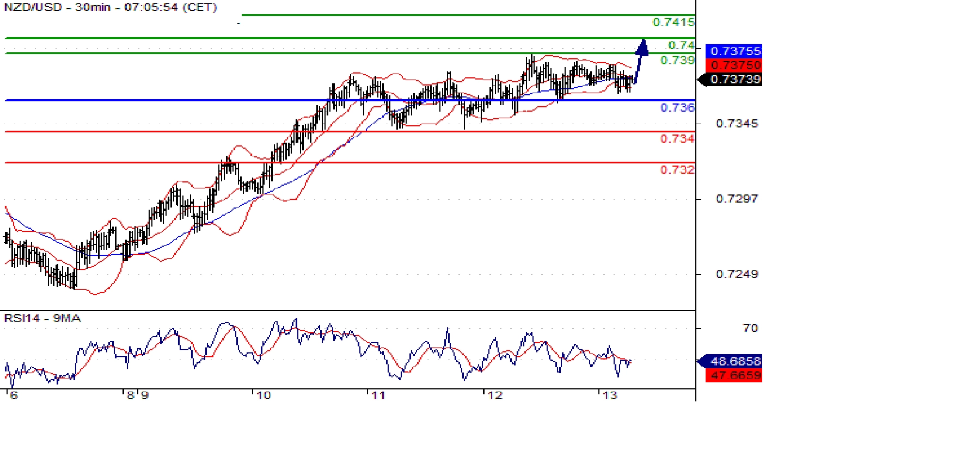Click the 0.732 red support label

pos(677,170)
